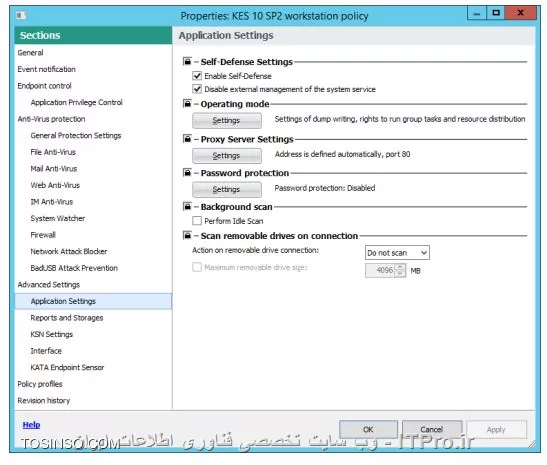This screenshot has width=547, height=465.
Task: Toggle lock for Scan removable drives on connection
Action: pos(187,235)
